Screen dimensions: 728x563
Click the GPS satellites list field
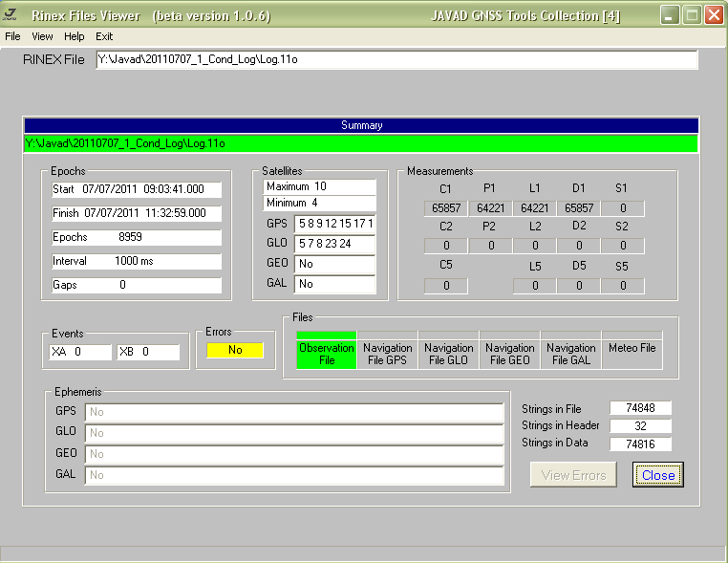pyautogui.click(x=335, y=224)
